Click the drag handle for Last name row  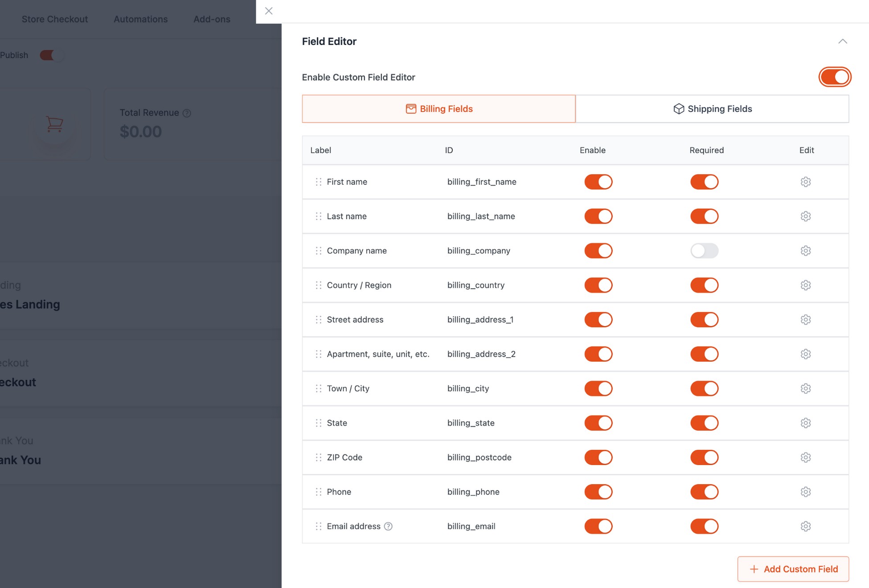point(318,216)
